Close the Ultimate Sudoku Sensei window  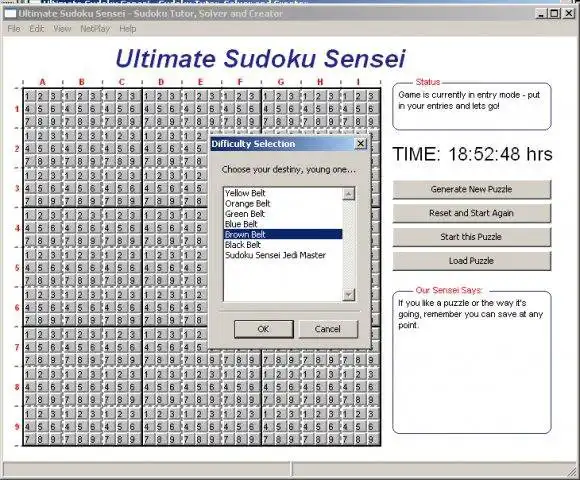[x=569, y=14]
